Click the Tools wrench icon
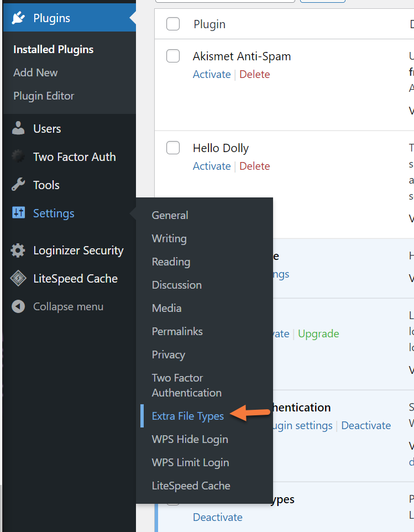 click(18, 185)
